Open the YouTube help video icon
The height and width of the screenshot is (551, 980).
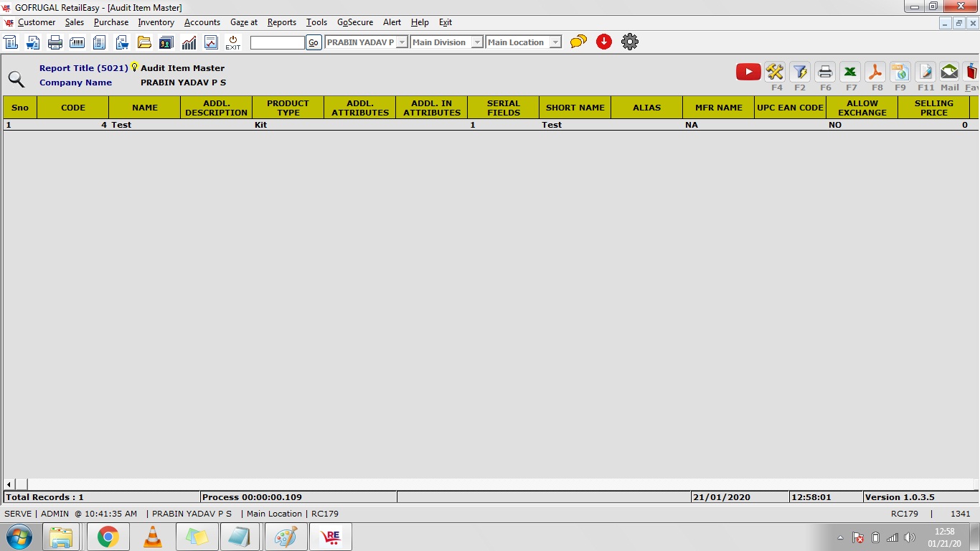click(748, 72)
